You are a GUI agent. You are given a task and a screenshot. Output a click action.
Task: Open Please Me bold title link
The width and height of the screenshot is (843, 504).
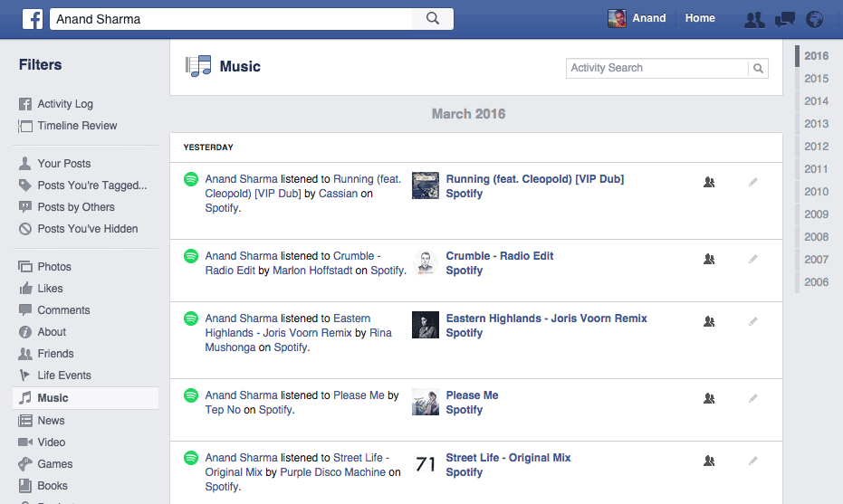(472, 395)
